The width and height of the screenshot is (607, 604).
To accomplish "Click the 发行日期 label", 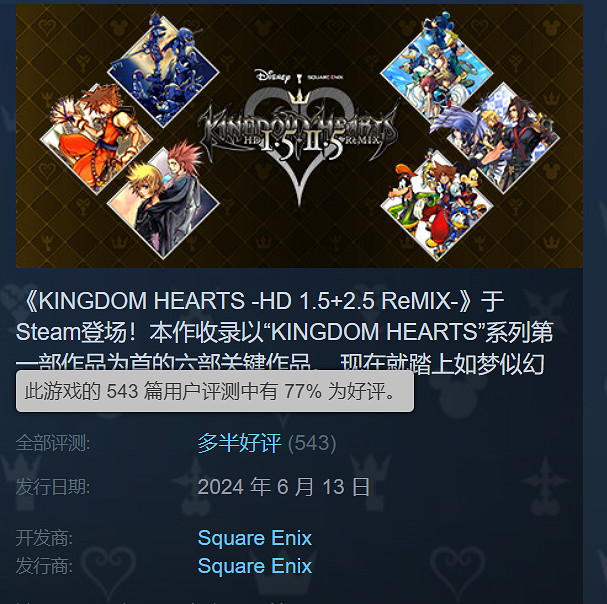I will 53,487.
